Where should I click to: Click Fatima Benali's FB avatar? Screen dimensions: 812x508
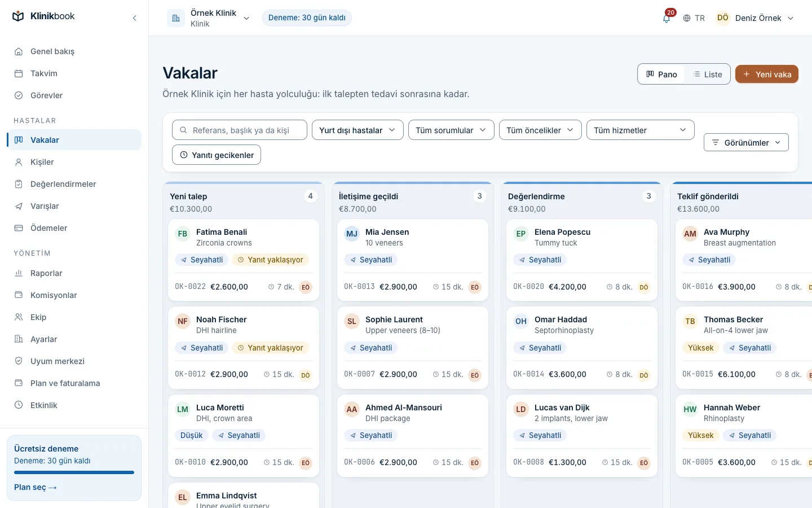(183, 234)
